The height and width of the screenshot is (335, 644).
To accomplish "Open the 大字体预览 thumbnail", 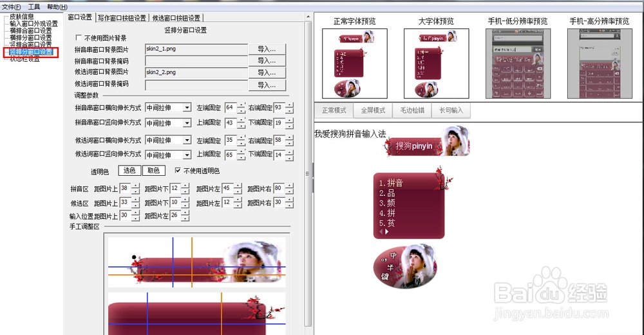I will tap(436, 63).
